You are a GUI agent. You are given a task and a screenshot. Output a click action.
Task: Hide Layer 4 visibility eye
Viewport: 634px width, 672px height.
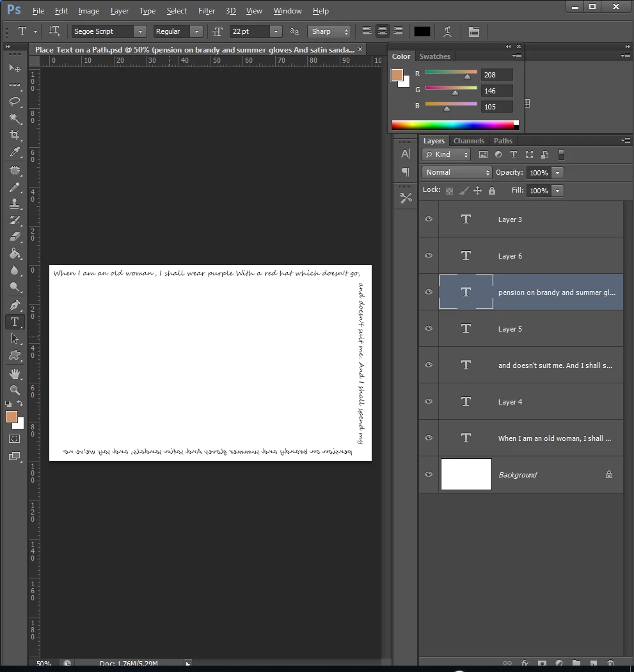point(429,401)
